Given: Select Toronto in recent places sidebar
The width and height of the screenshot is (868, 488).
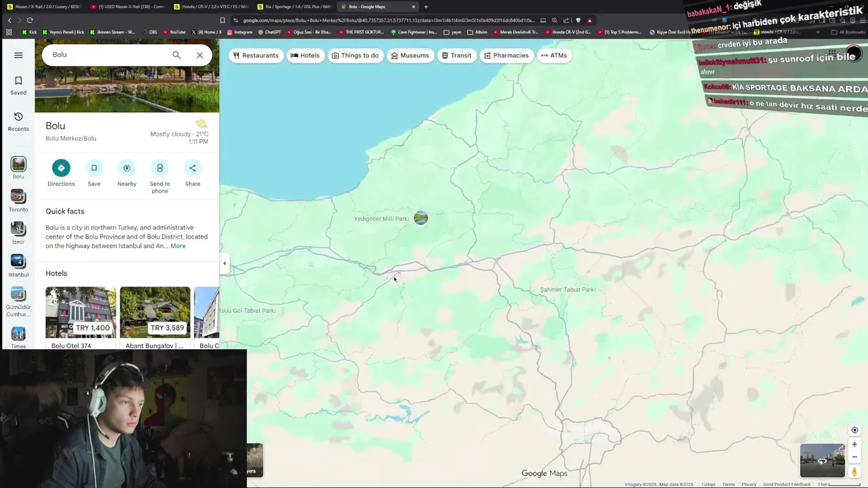Looking at the screenshot, I should point(18,201).
